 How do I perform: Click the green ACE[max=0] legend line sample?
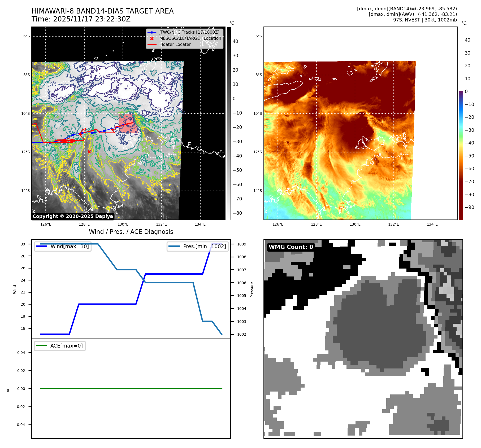[41, 346]
